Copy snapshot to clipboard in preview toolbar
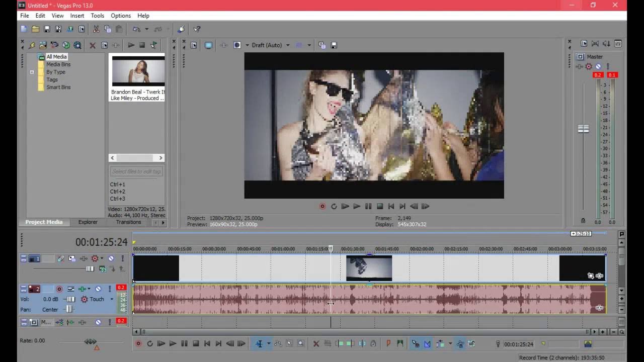Image resolution: width=644 pixels, height=362 pixels. [322, 45]
